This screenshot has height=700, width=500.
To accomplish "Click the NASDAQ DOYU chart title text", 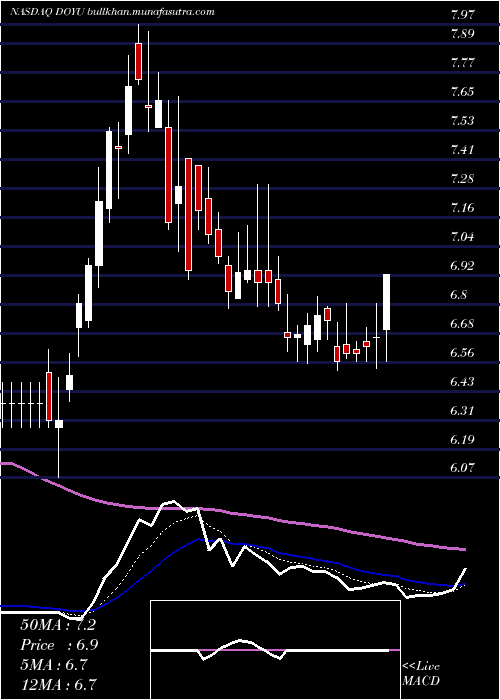I will 112,12.
